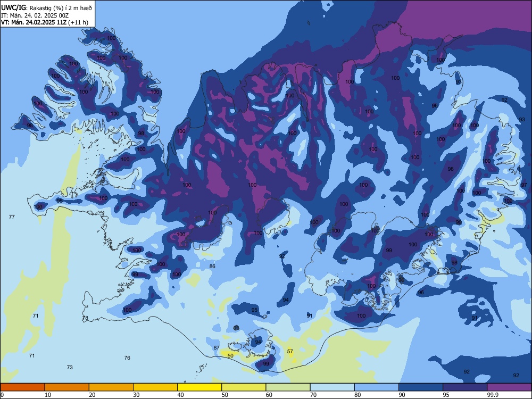Select the purple legend swatch above 99.9
532x399 pixels.
pyautogui.click(x=509, y=387)
